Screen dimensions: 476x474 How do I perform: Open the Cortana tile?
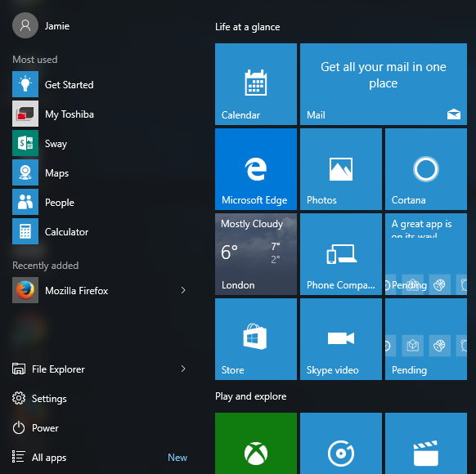click(x=426, y=169)
